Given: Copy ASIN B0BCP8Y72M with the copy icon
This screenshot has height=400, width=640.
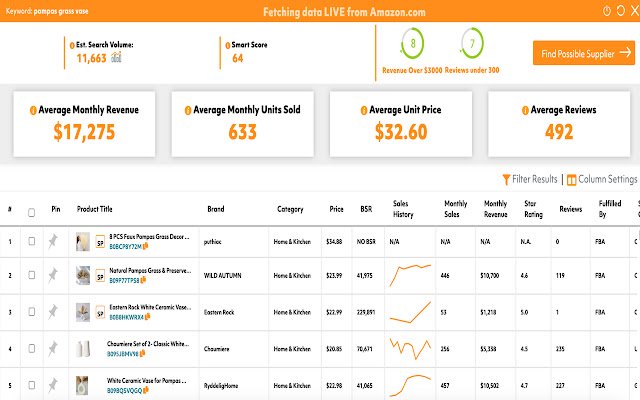Looking at the screenshot, I should [145, 246].
